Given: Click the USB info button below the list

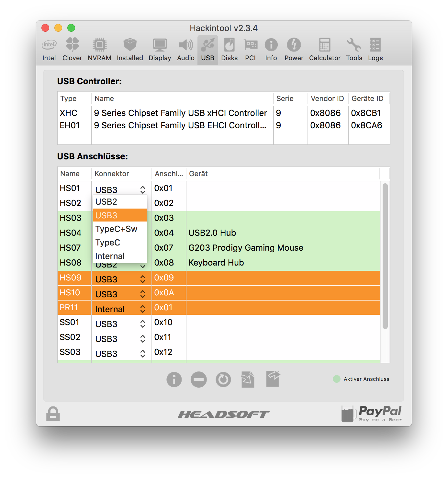Looking at the screenshot, I should pos(174,380).
